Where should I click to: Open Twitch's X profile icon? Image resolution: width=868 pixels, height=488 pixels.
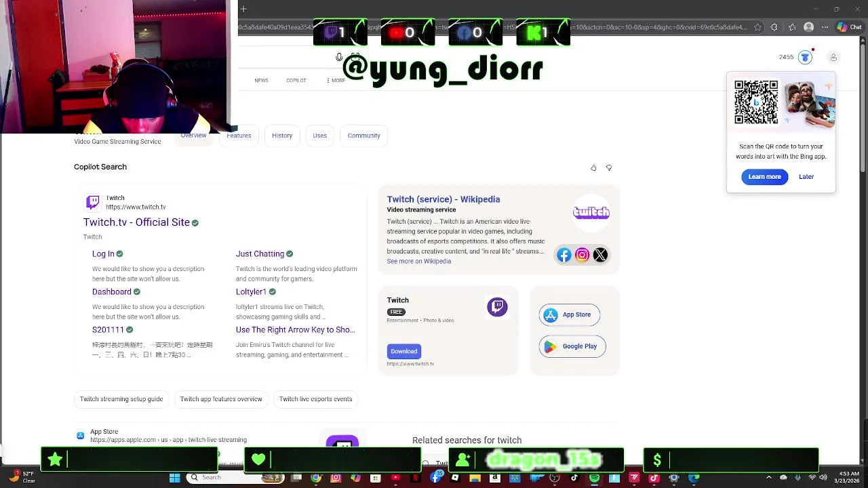600,255
